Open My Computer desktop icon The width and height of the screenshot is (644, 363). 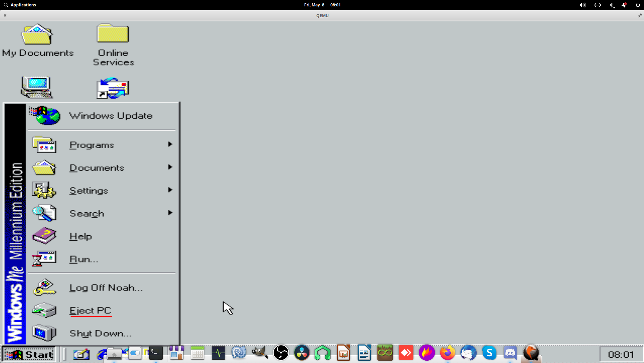[x=37, y=87]
